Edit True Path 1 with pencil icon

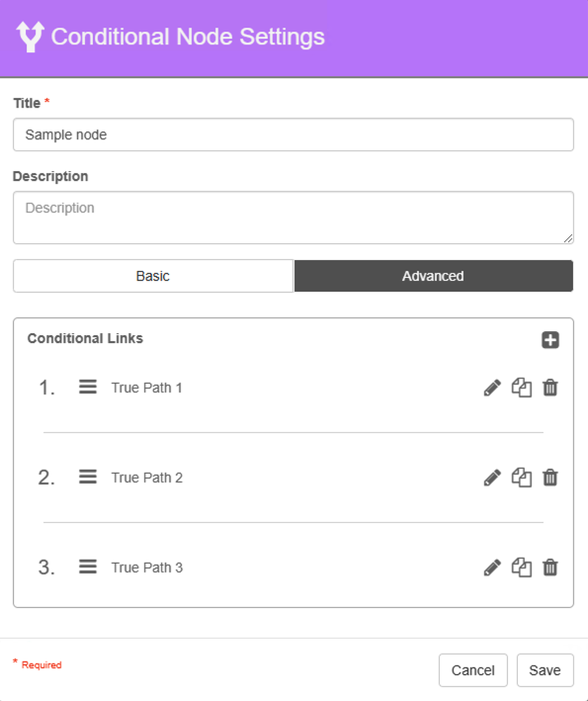492,388
